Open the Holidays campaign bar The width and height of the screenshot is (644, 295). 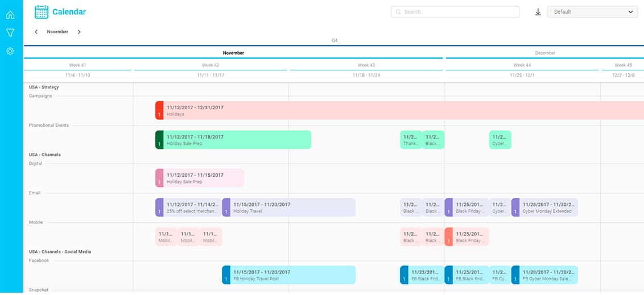coord(398,110)
